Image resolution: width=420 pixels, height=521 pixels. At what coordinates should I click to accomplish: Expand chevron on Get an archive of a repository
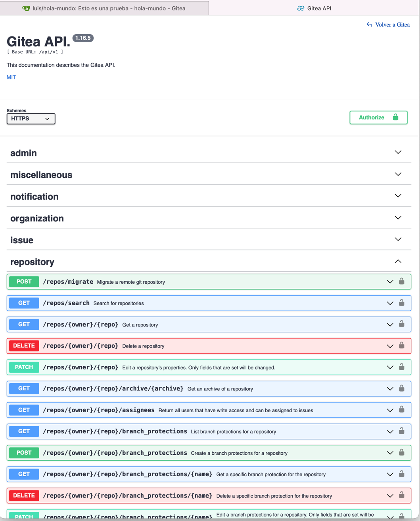(x=390, y=389)
